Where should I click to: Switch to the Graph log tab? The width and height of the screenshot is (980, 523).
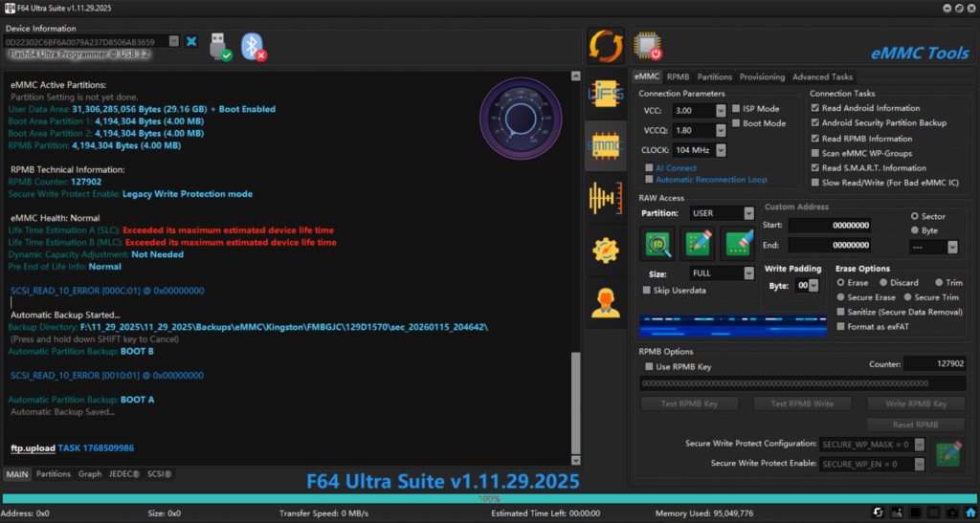(90, 474)
